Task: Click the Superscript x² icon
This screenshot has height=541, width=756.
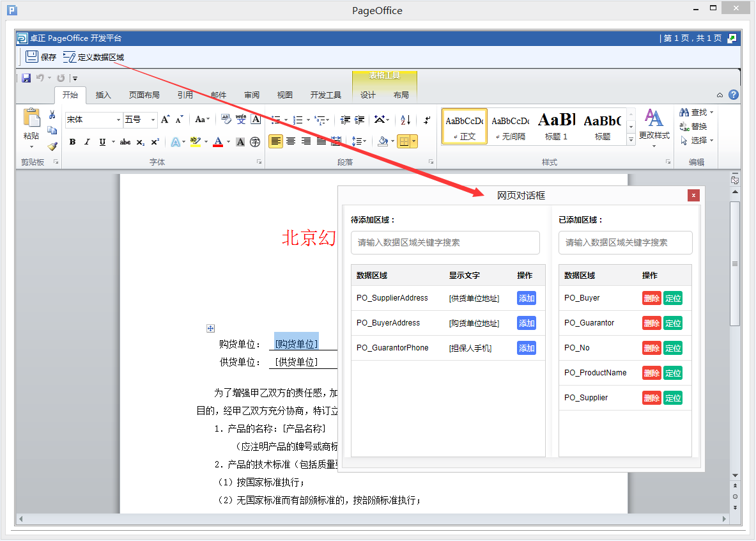Action: pos(155,142)
